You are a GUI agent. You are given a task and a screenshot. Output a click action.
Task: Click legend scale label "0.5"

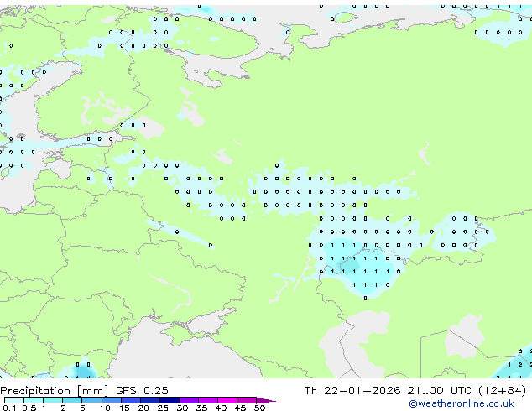click(x=29, y=408)
